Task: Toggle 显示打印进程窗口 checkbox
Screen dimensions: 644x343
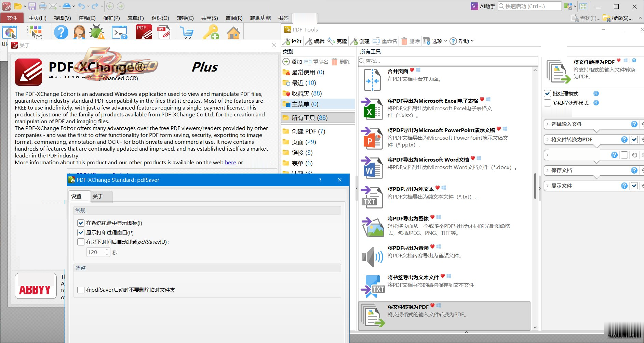Action: pyautogui.click(x=81, y=232)
